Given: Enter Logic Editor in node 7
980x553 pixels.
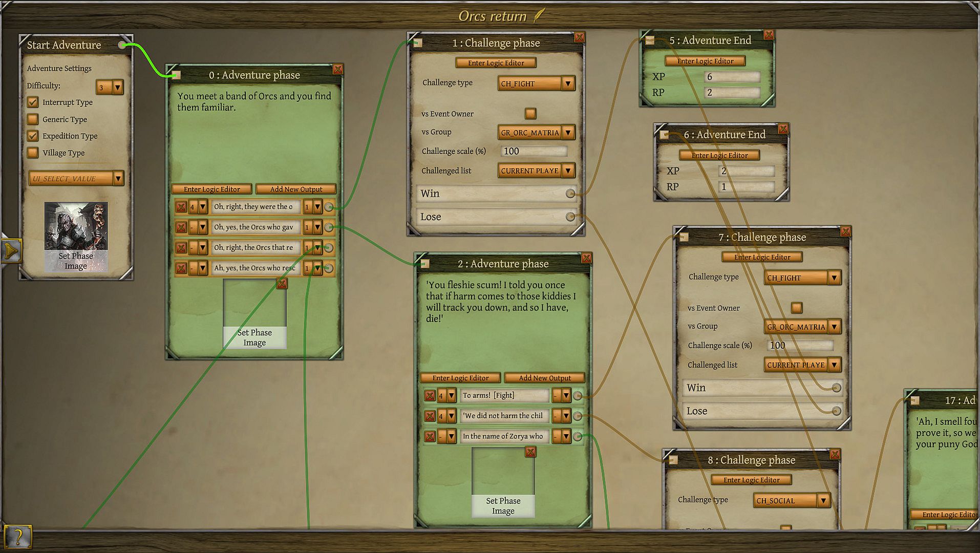Looking at the screenshot, I should [x=762, y=257].
